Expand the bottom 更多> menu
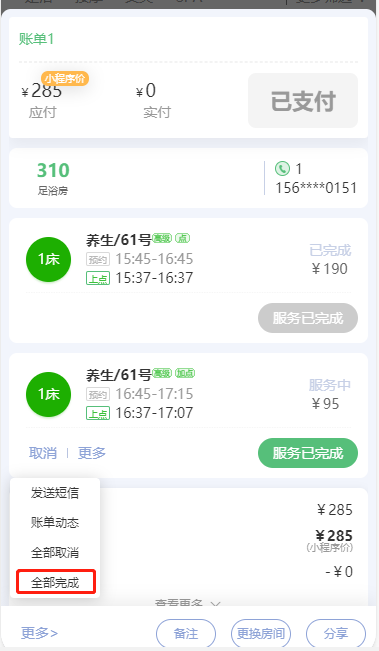Viewport: 379px width, 651px height. [39, 633]
